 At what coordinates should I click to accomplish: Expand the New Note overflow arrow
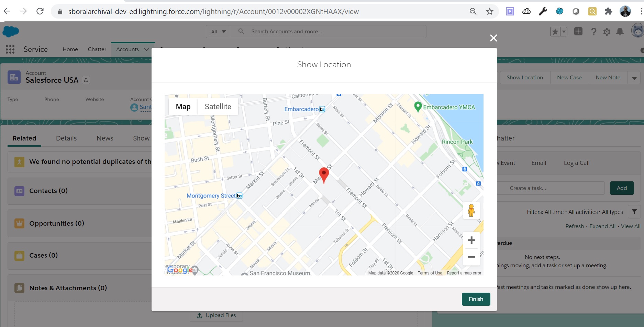pos(634,77)
